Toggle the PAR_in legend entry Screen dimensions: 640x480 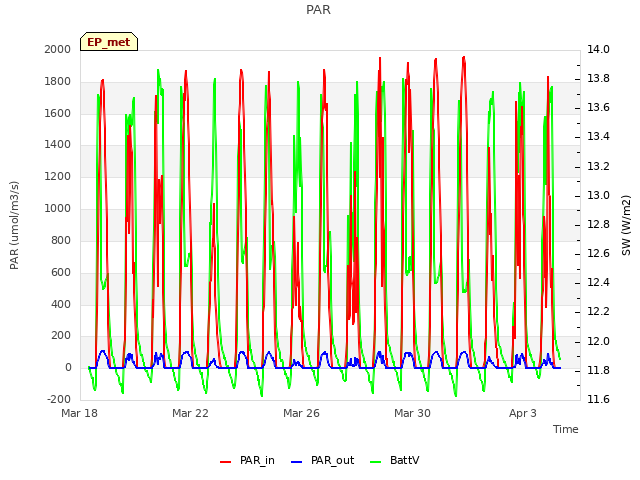click(x=247, y=460)
